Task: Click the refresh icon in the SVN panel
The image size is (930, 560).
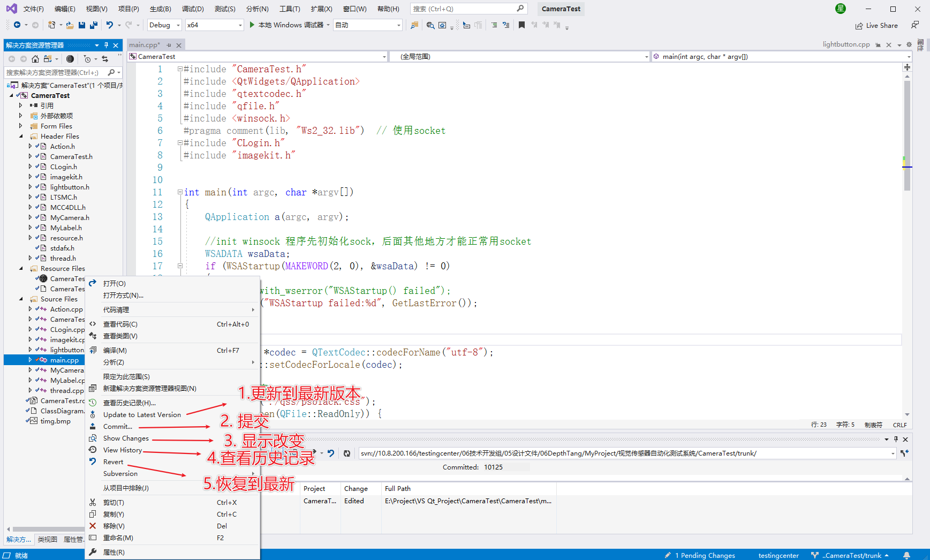Action: (x=347, y=453)
